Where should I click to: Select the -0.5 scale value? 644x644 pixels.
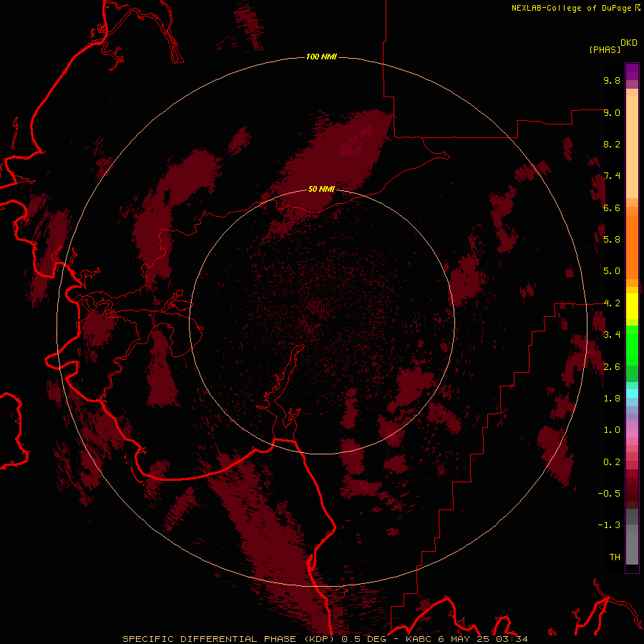click(609, 494)
